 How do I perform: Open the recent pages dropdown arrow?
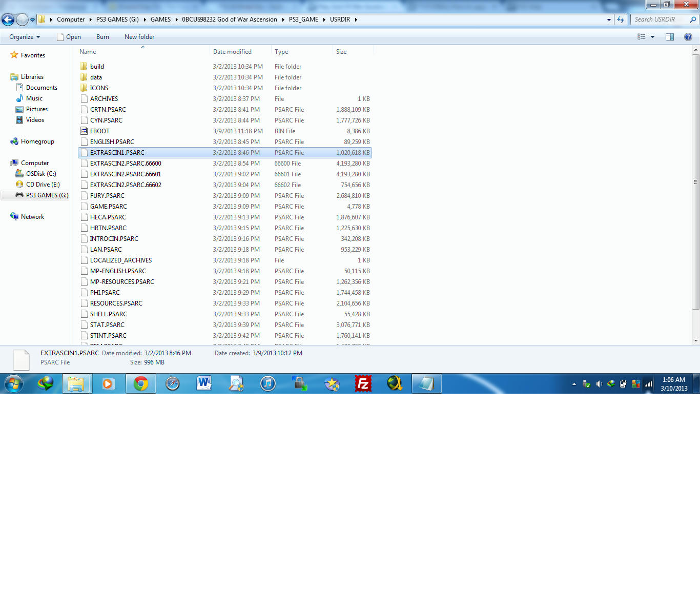[32, 20]
